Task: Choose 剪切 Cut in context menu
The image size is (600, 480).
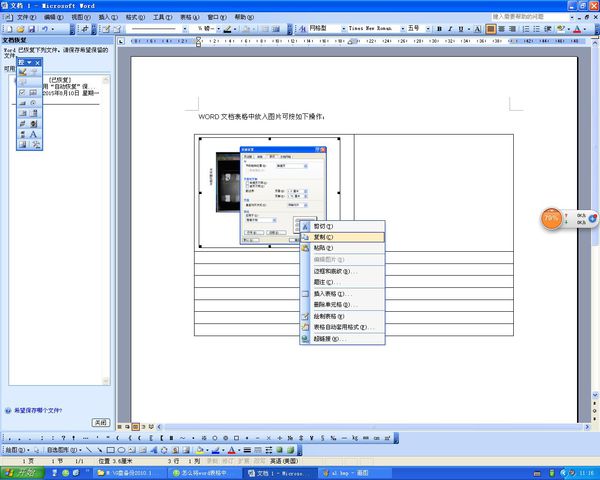Action: point(342,227)
